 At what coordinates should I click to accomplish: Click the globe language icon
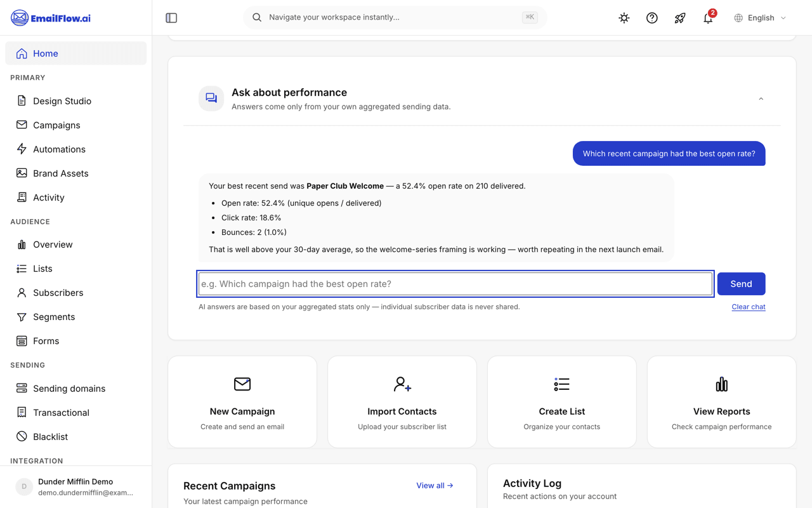point(738,18)
